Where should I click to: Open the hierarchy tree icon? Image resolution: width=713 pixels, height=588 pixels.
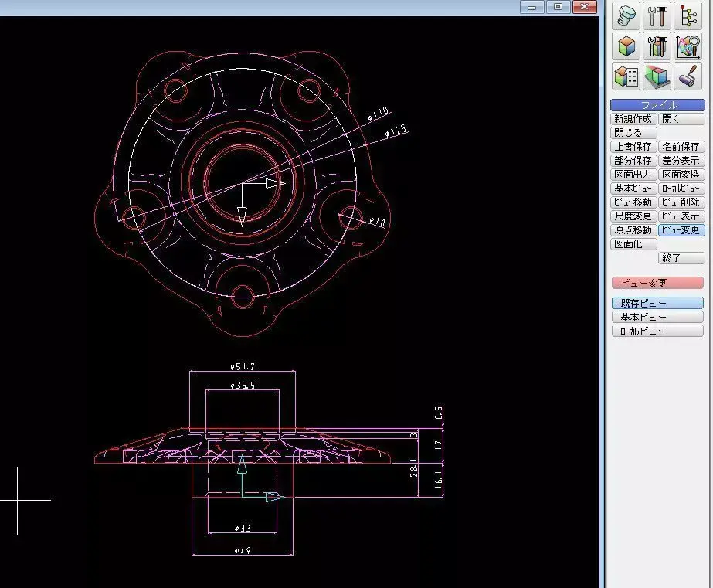(688, 15)
